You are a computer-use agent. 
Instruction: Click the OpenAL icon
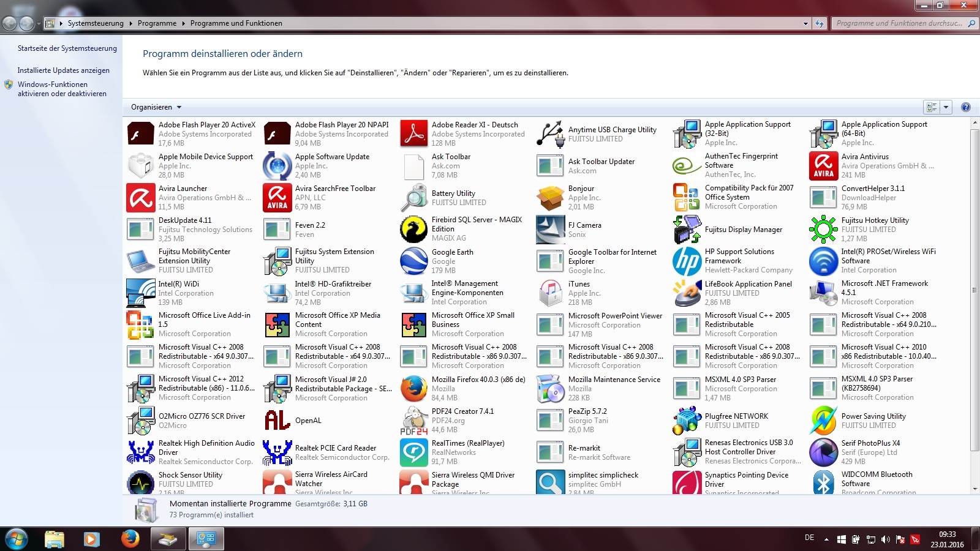coord(277,420)
